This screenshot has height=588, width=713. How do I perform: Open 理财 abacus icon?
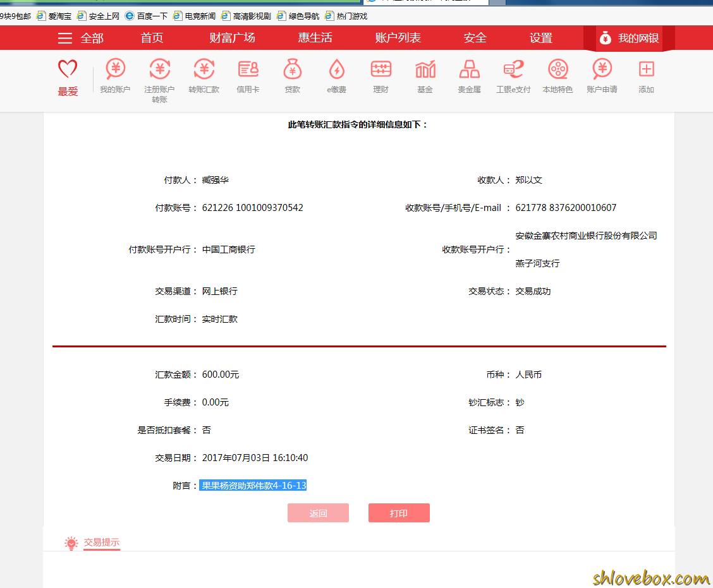[381, 69]
